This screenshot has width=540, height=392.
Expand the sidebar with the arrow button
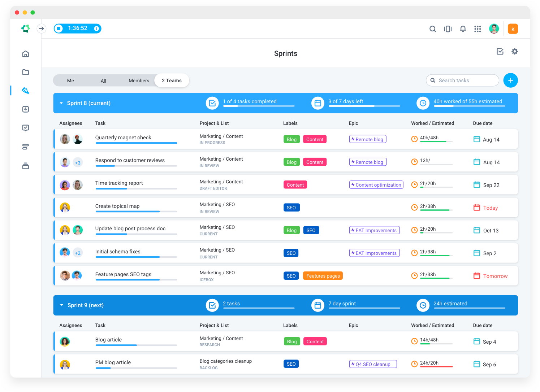coord(41,28)
